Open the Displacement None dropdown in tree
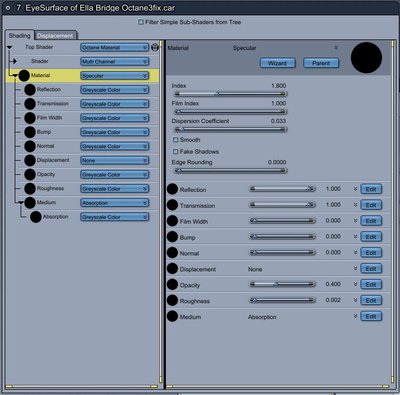This screenshot has height=395, width=400. (x=115, y=161)
